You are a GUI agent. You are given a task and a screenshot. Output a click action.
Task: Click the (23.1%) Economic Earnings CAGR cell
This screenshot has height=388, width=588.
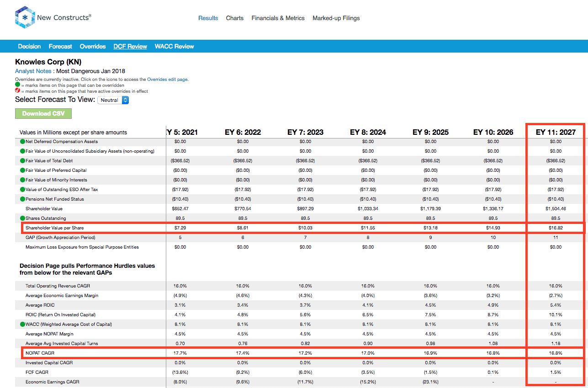point(430,382)
